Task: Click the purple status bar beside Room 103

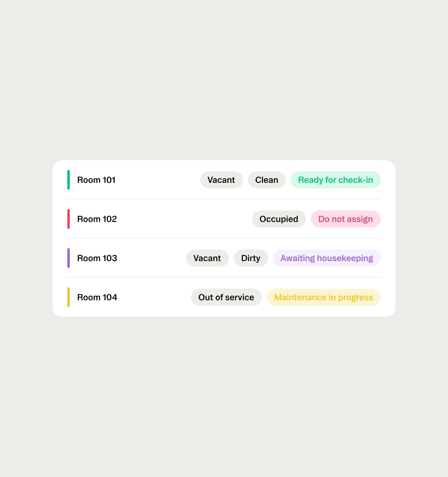Action: click(x=69, y=258)
